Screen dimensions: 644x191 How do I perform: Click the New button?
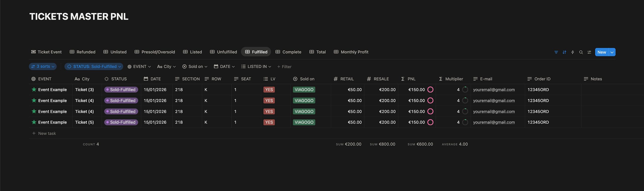tap(602, 52)
